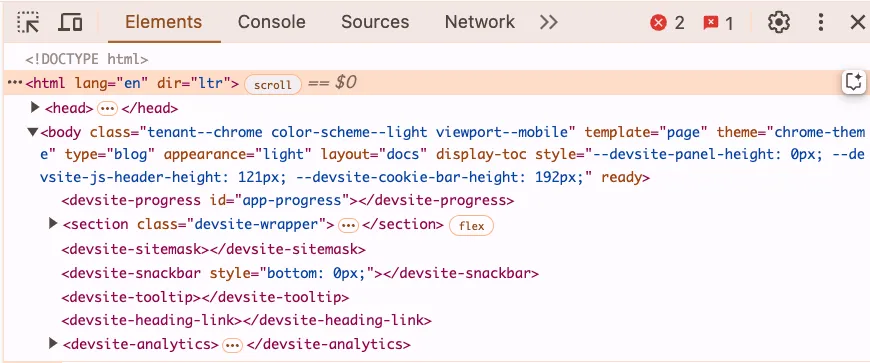Click the template="page" attribute

(645, 132)
